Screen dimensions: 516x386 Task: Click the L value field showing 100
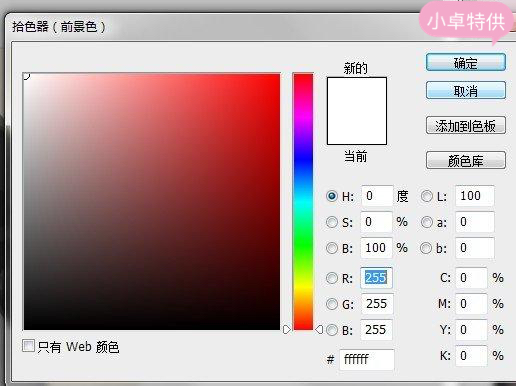(x=475, y=196)
